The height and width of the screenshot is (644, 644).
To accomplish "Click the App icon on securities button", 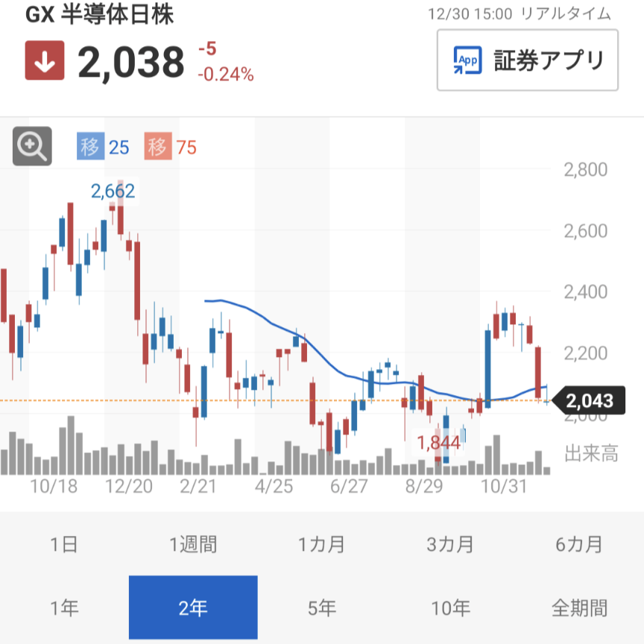I will (469, 60).
